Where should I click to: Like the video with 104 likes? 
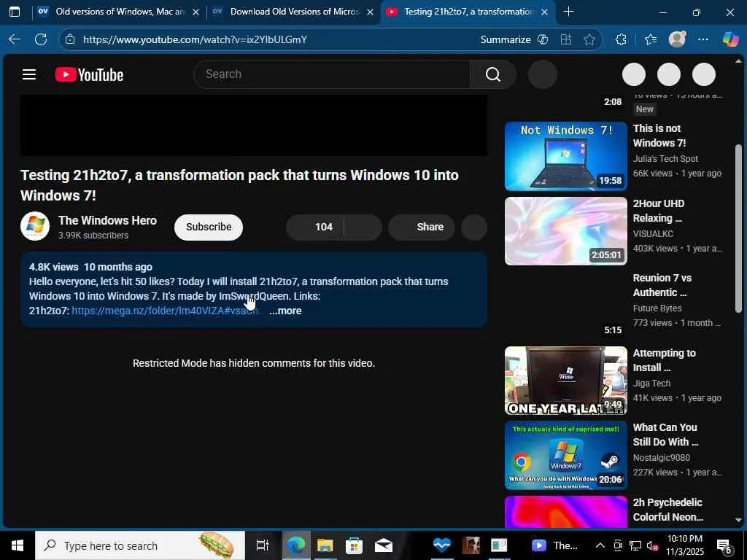315,227
